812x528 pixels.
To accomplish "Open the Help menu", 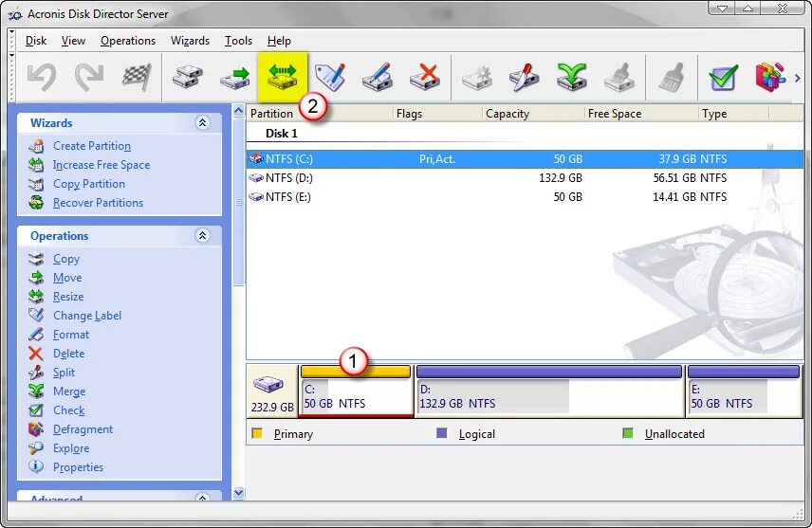I will (x=279, y=41).
